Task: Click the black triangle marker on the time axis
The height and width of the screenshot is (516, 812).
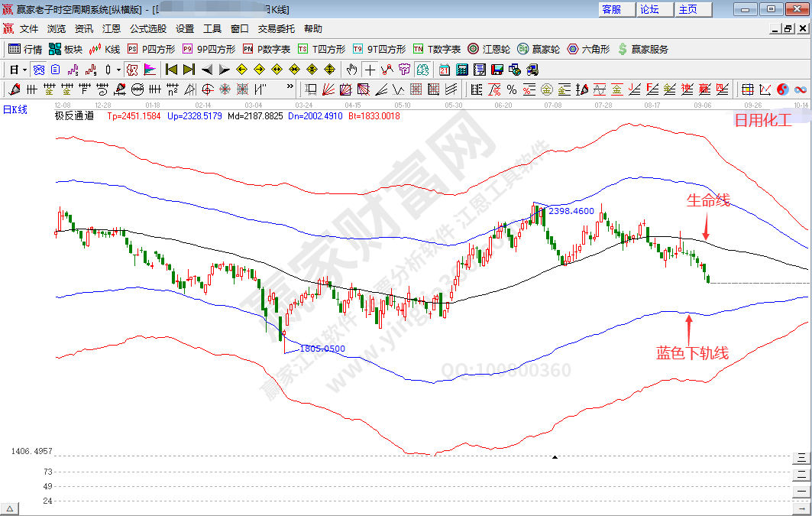Action: [x=555, y=457]
